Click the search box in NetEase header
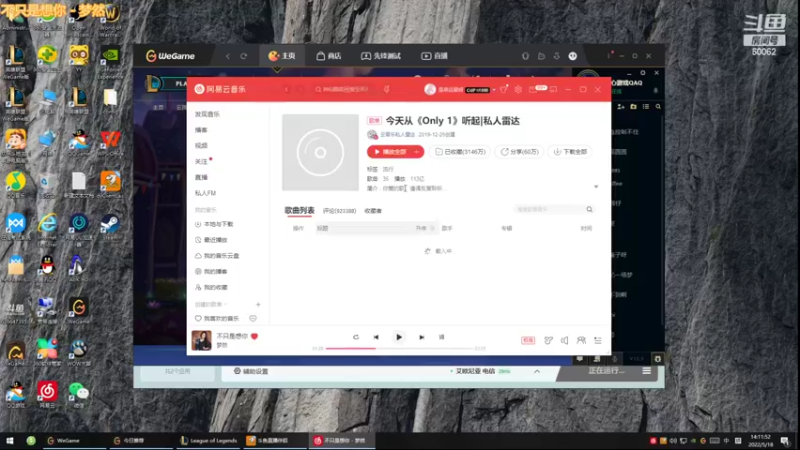The image size is (800, 450). click(345, 89)
